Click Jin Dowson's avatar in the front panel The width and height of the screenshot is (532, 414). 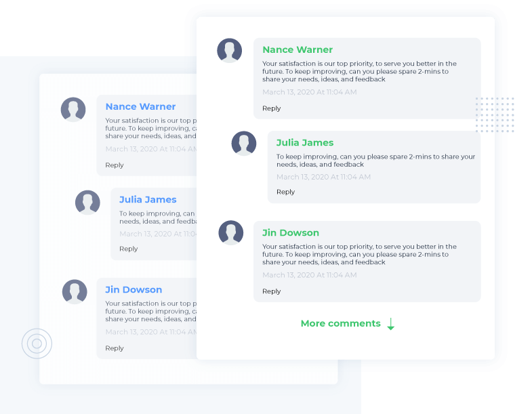pyautogui.click(x=230, y=232)
